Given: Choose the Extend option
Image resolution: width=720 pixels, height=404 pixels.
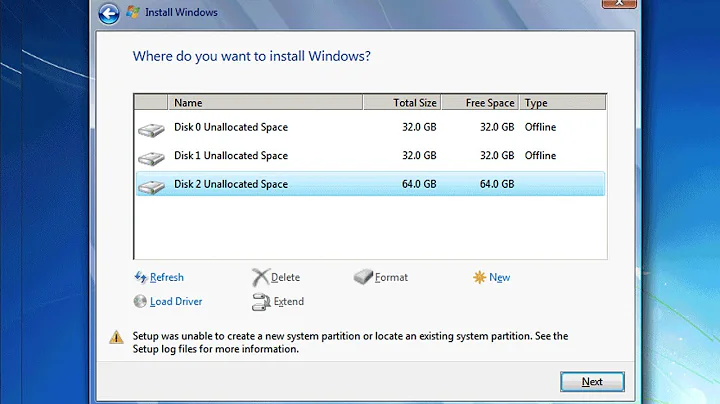Looking at the screenshot, I should pos(289,302).
